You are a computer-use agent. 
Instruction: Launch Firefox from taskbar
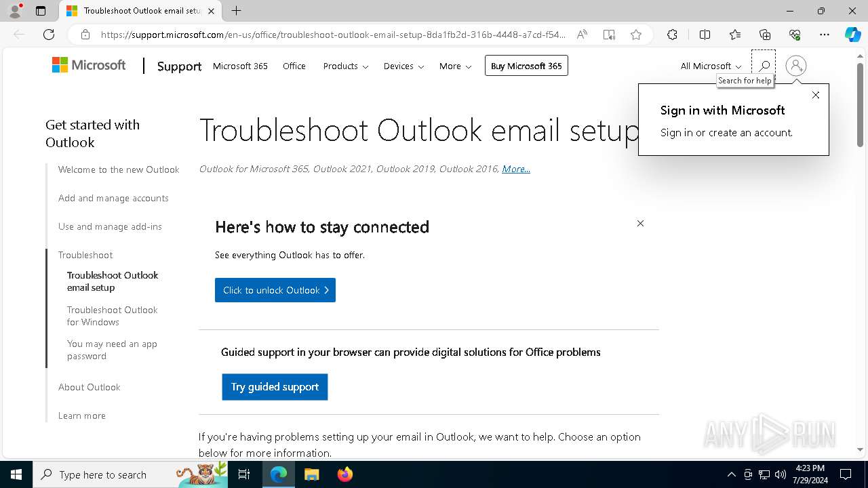pyautogui.click(x=344, y=474)
